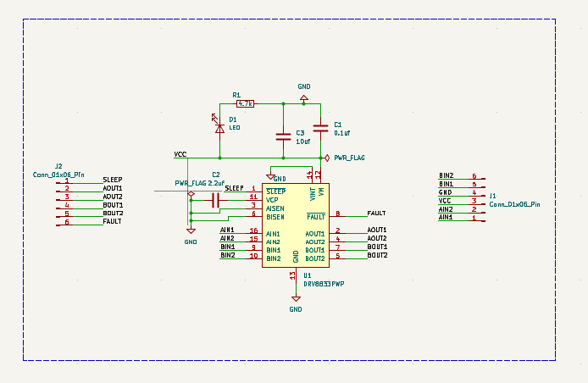Select the BIN1 net label left of U1 pin 9
This screenshot has width=588, height=383.
pyautogui.click(x=228, y=247)
